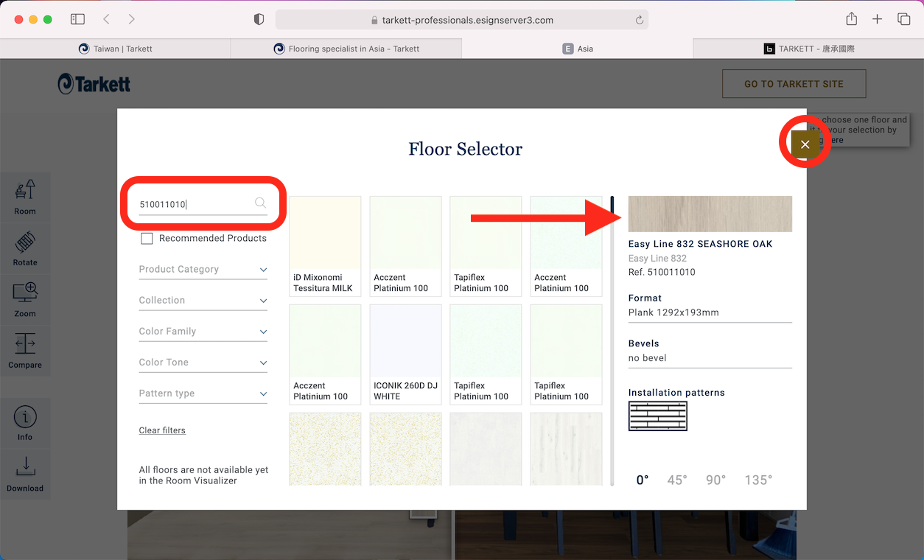
Task: Show Safari tab overview
Action: [x=903, y=19]
